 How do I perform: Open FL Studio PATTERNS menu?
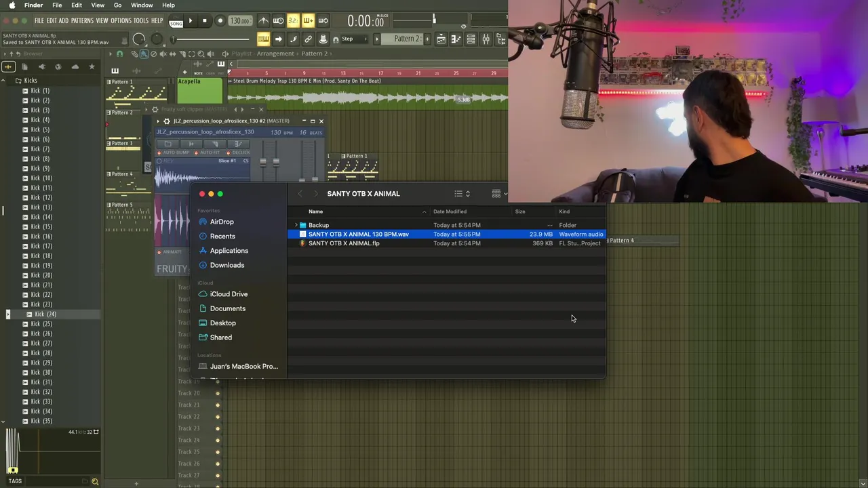[x=82, y=21]
